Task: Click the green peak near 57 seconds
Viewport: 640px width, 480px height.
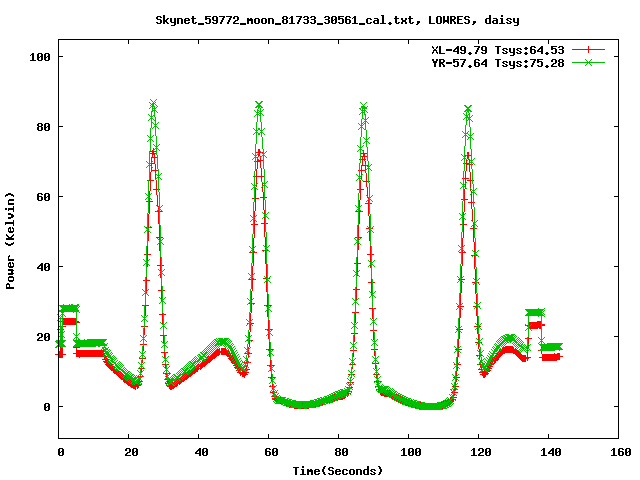Action: (x=259, y=105)
